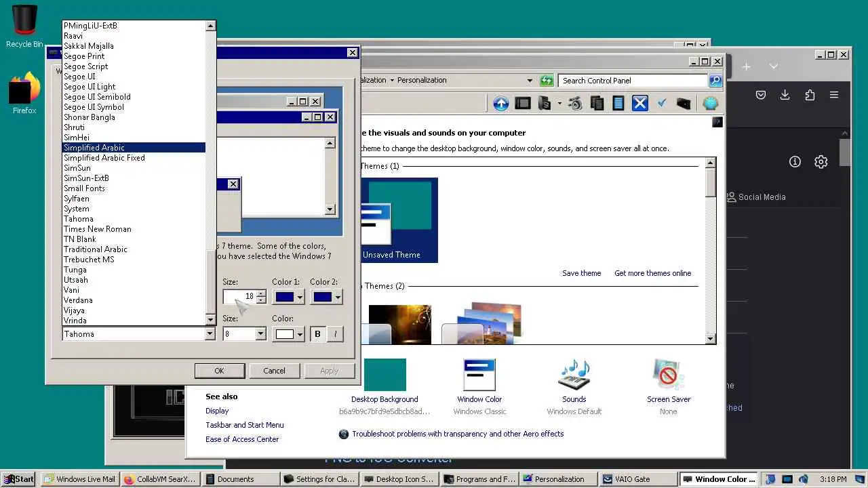Screen dimensions: 868x488
Task: Open the Firefox extensions puzzle icon
Action: [810, 95]
